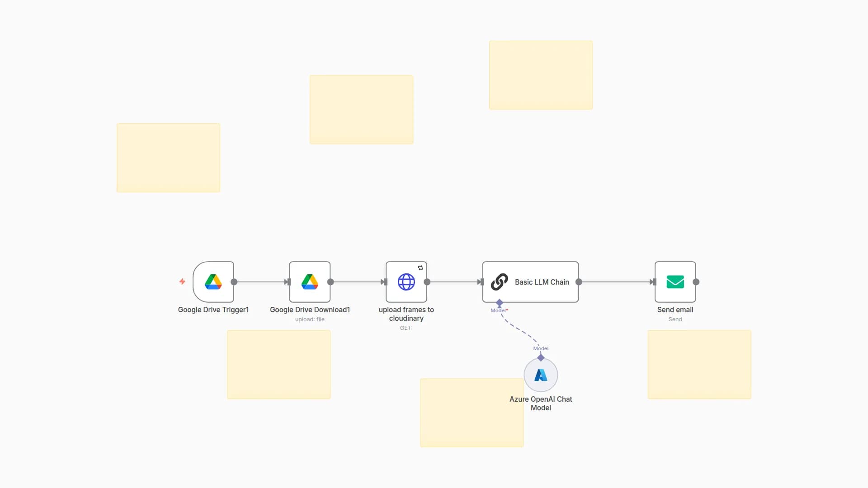Open the upload frames to cloudinary globe node

click(406, 282)
